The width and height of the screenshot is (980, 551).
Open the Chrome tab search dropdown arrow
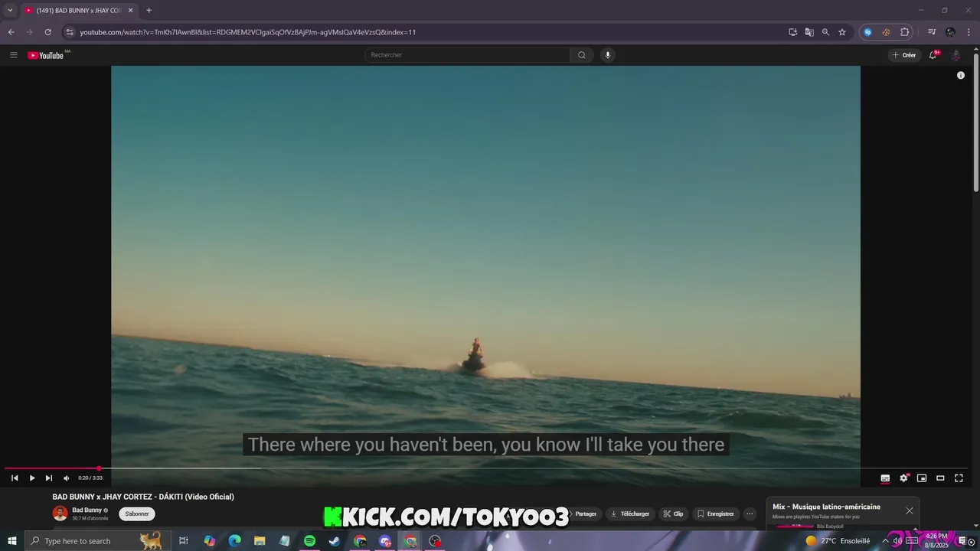10,11
